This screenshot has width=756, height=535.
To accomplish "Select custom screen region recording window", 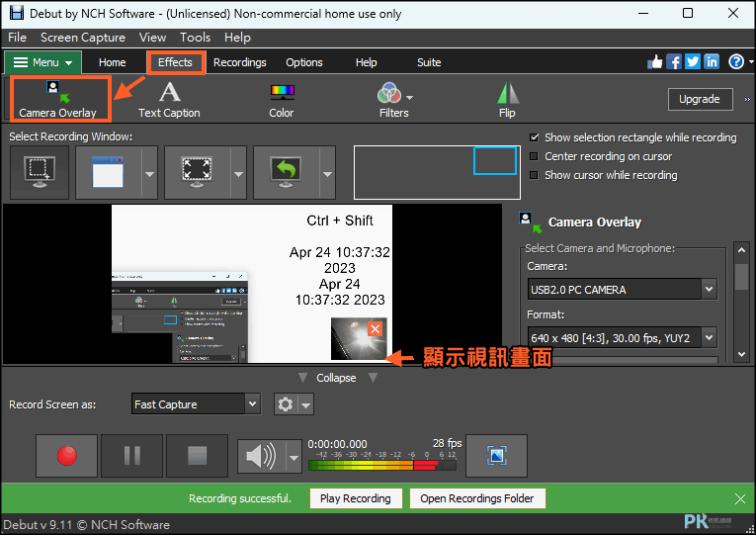I will tap(40, 172).
